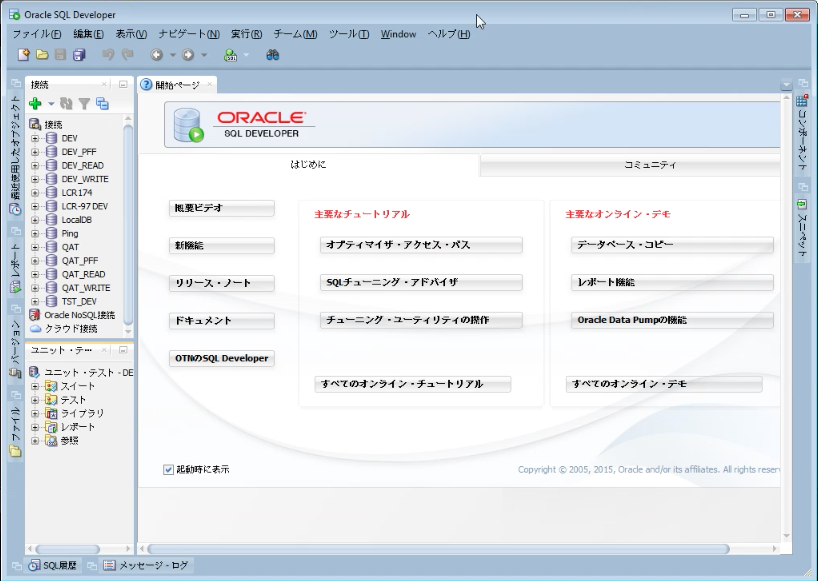The height and width of the screenshot is (581, 818).
Task: Select the DEV_WRITE connection
Action: tap(85, 179)
